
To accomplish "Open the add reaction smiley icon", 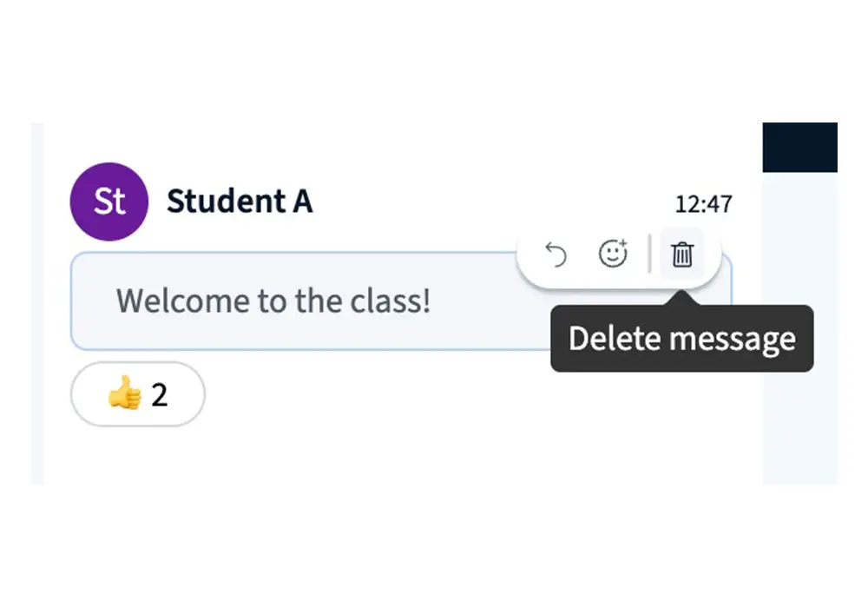I will [x=614, y=254].
